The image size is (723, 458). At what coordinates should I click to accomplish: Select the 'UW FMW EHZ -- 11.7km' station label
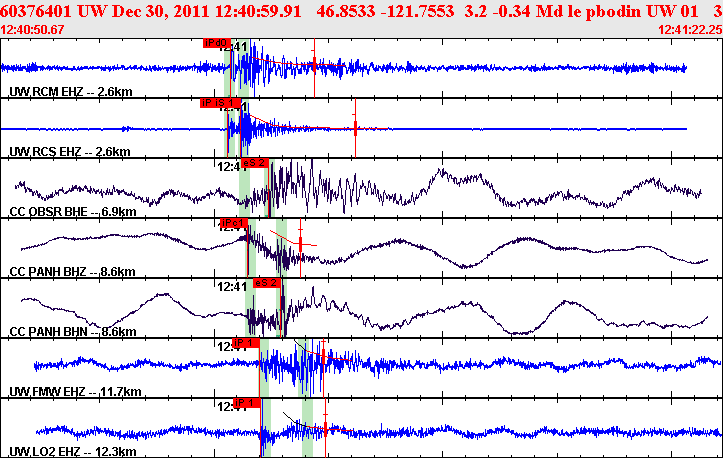point(76,392)
